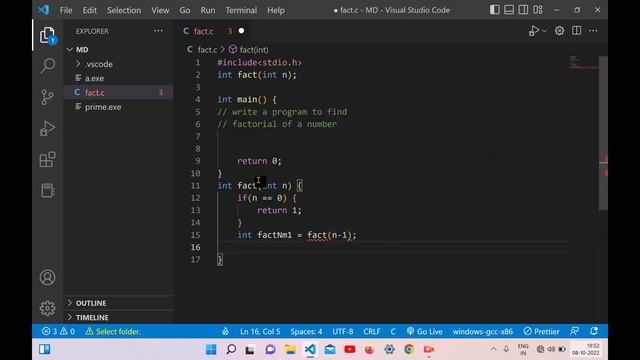This screenshot has height=360, width=640.
Task: Run the C file with the play button
Action: 533,31
